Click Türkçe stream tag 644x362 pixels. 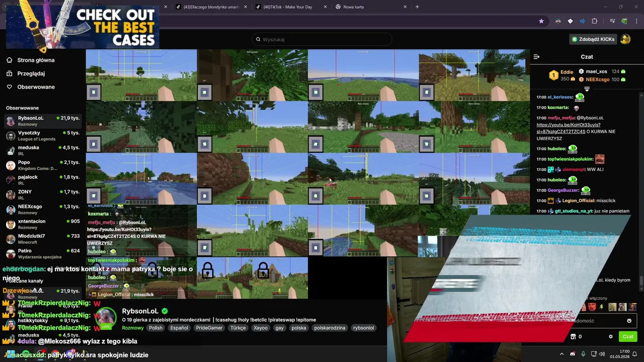click(238, 328)
